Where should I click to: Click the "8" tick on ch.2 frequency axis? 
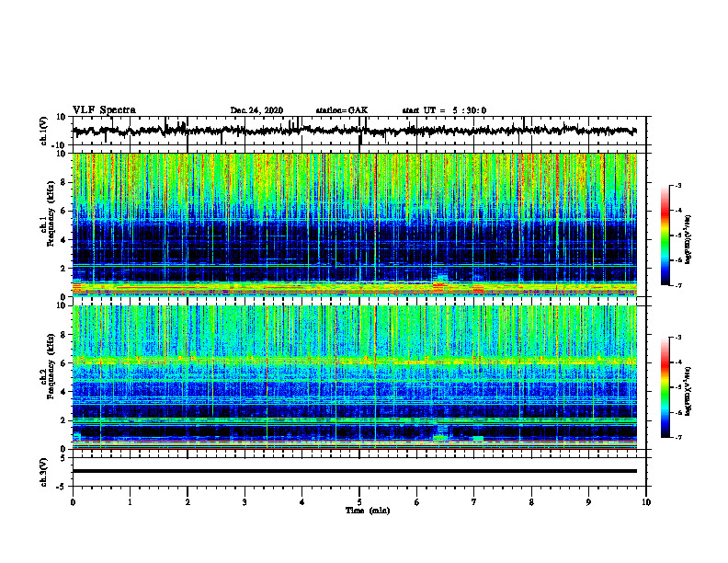point(63,335)
